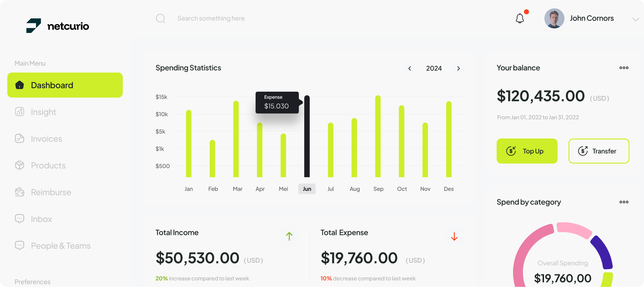Advance to next year after 2024
Screen dimensions: 644x287
[x=458, y=68]
